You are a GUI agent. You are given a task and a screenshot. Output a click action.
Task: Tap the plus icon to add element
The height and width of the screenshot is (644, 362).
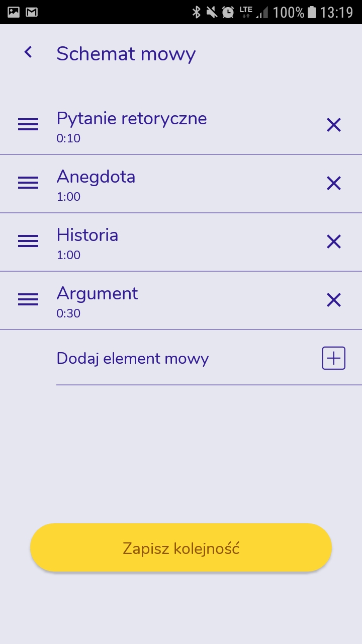(334, 358)
